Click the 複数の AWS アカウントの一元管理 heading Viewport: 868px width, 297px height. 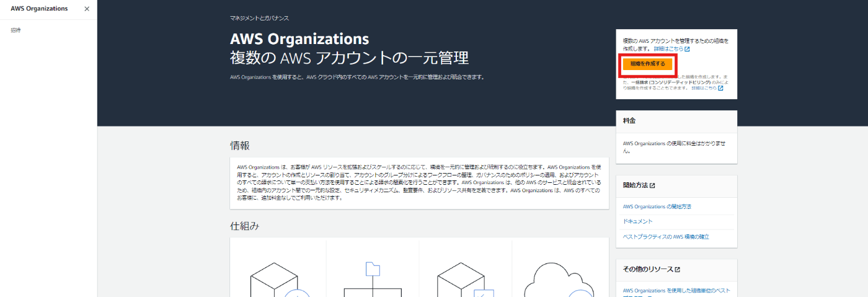[x=349, y=58]
